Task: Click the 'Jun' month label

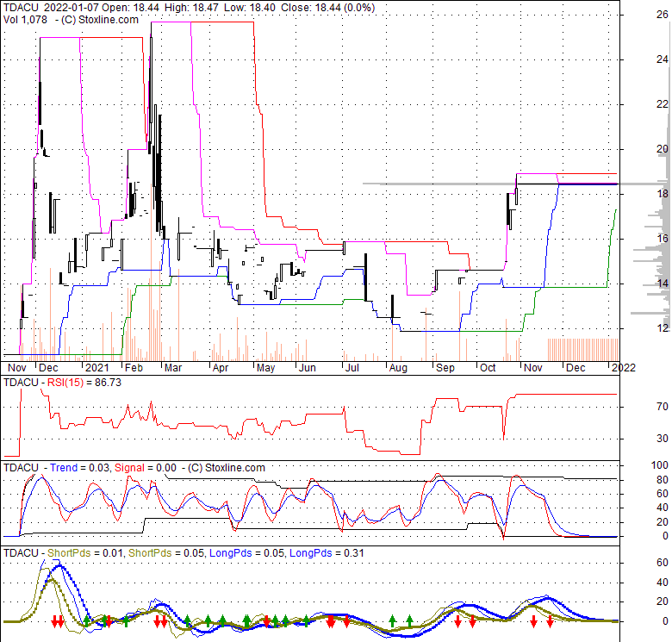Action: [x=308, y=368]
